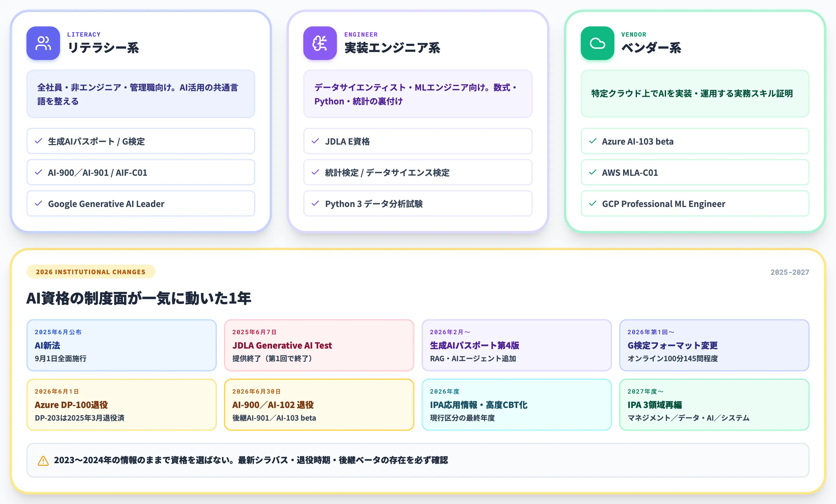Image resolution: width=836 pixels, height=504 pixels.
Task: Click the 2025年6月7日 date label
Action: click(254, 332)
